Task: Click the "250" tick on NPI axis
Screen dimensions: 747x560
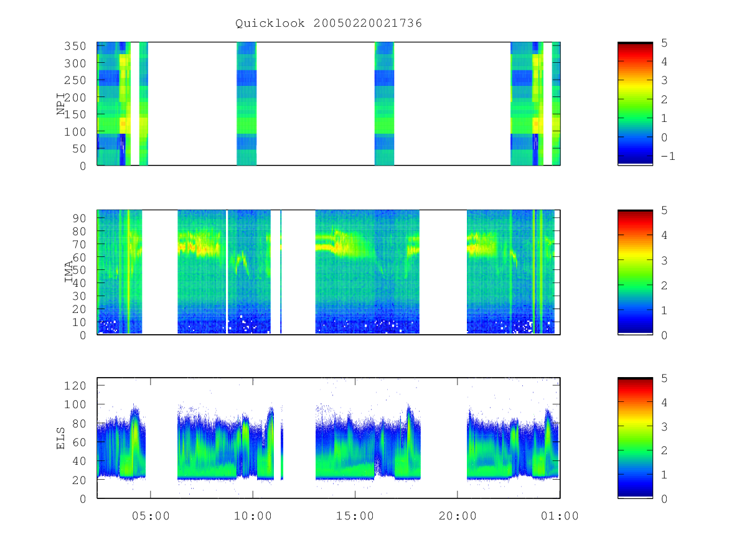Action: coord(76,80)
